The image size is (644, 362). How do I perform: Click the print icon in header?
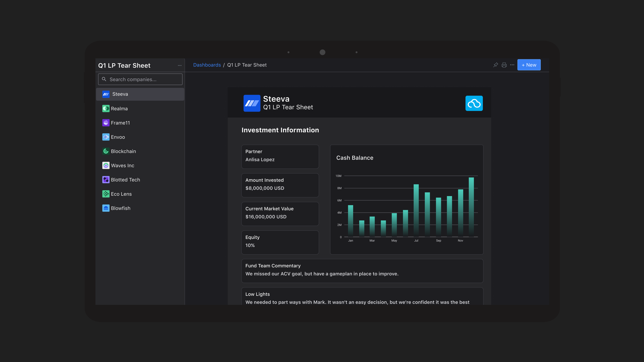(x=504, y=65)
